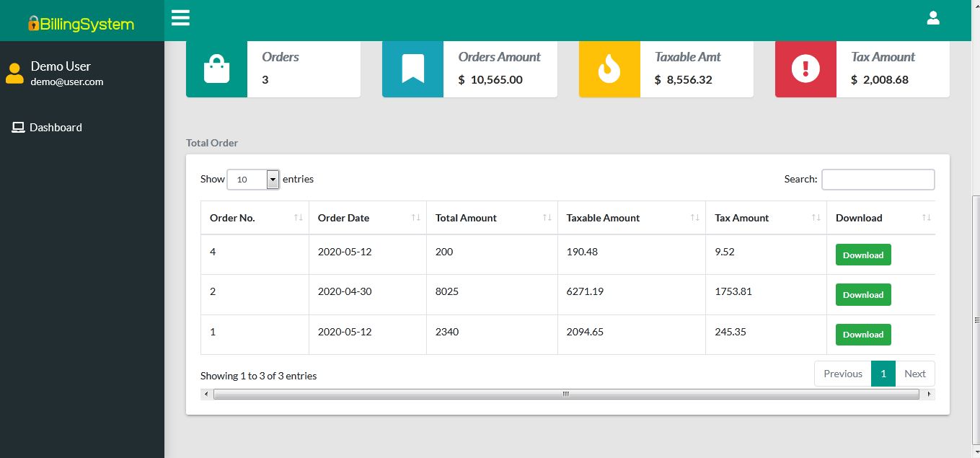Click the Tax Amount alert icon
The width and height of the screenshot is (980, 458).
(x=805, y=69)
